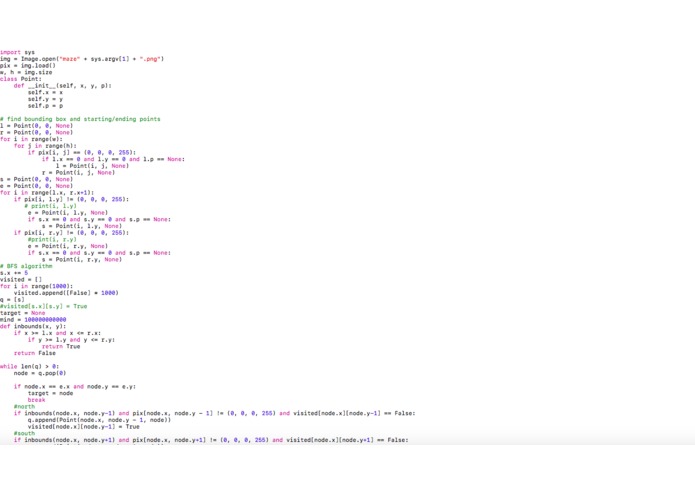Viewport: 695px width, 494px height.
Task: Click the 'target = None' line
Action: (x=23, y=313)
